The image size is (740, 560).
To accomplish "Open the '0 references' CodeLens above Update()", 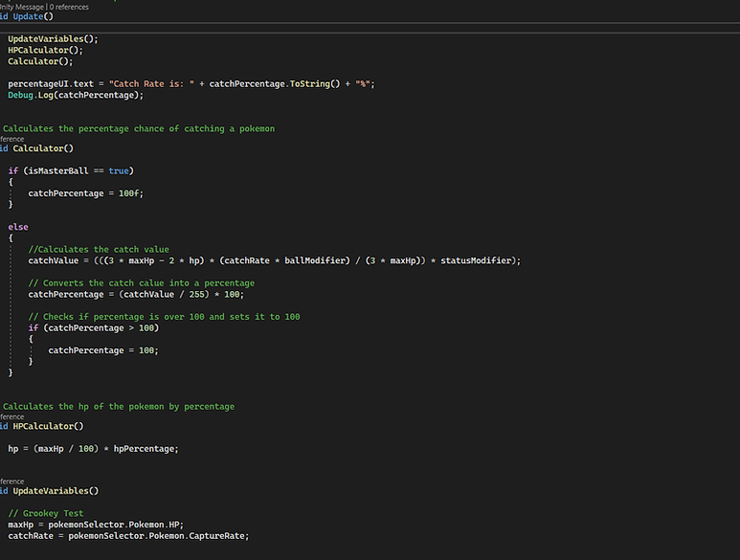I will click(x=69, y=7).
